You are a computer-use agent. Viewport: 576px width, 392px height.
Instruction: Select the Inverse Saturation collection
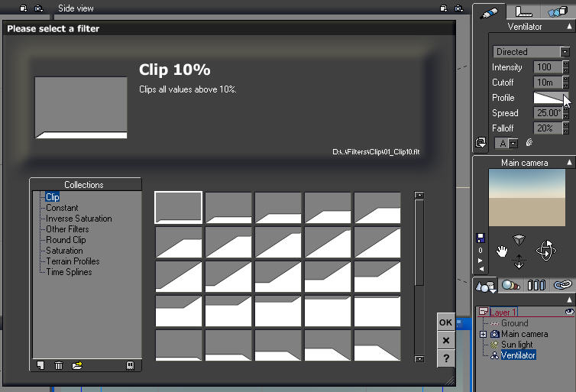coord(79,219)
